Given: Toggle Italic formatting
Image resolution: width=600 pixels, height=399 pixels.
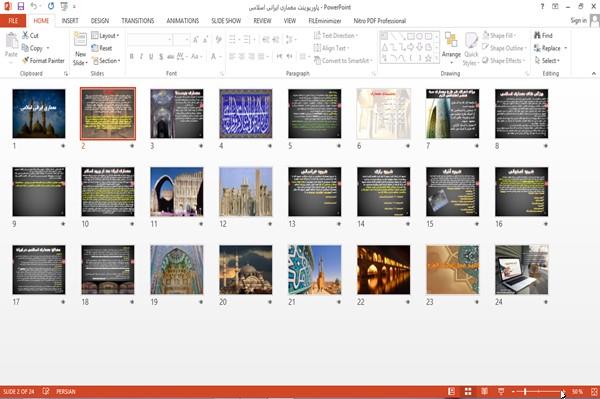Looking at the screenshot, I should click(141, 57).
